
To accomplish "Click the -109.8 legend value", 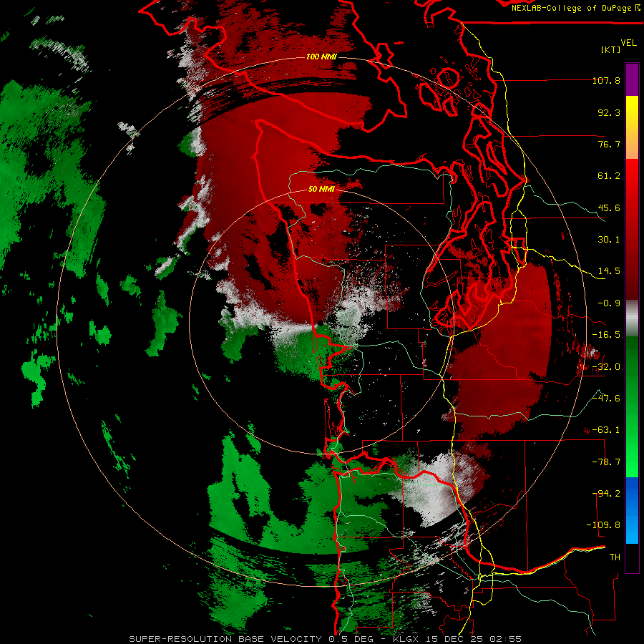I will [603, 525].
